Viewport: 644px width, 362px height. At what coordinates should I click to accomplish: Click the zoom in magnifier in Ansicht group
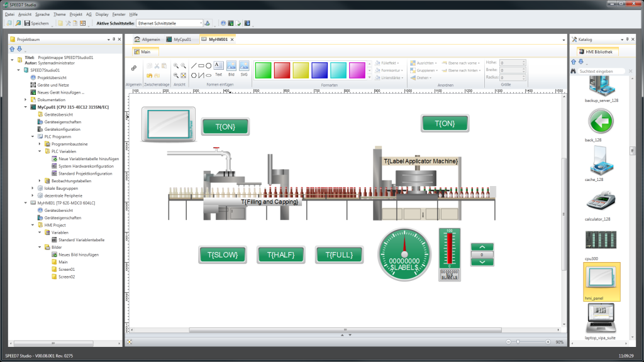pyautogui.click(x=176, y=65)
